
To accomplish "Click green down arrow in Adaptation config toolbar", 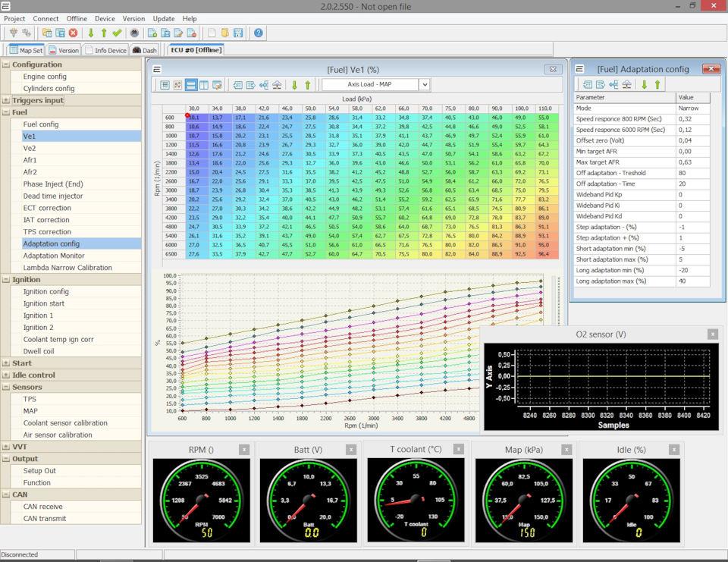I will tap(645, 84).
